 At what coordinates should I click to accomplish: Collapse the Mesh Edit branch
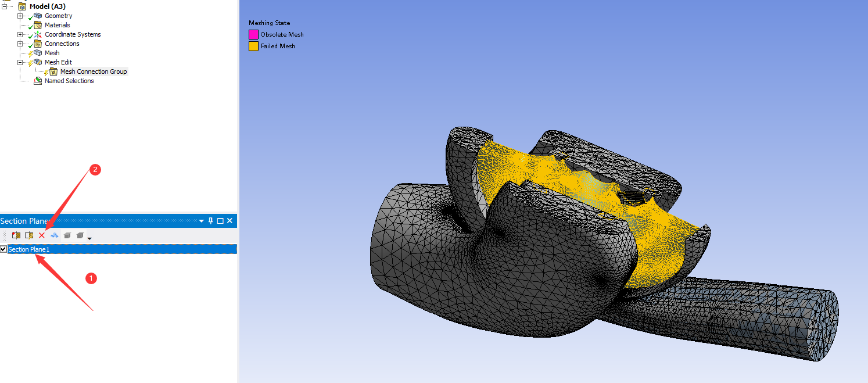(x=19, y=62)
